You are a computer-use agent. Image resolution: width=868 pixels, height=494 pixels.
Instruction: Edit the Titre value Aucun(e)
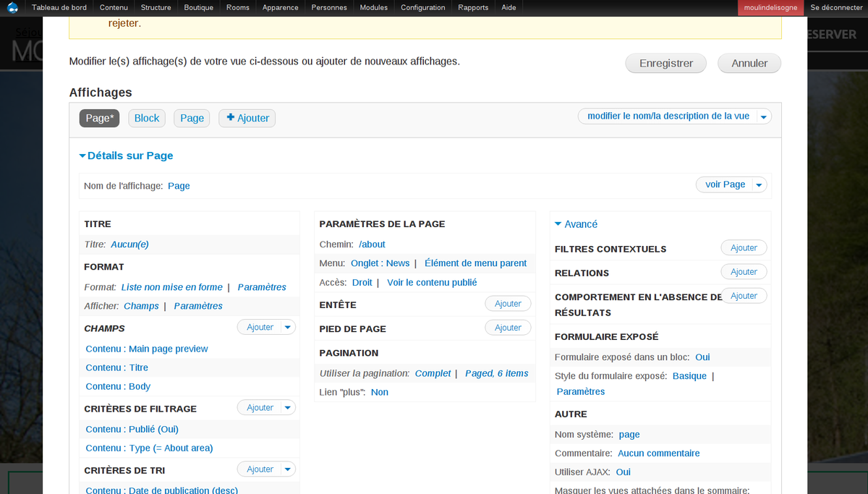(x=129, y=244)
